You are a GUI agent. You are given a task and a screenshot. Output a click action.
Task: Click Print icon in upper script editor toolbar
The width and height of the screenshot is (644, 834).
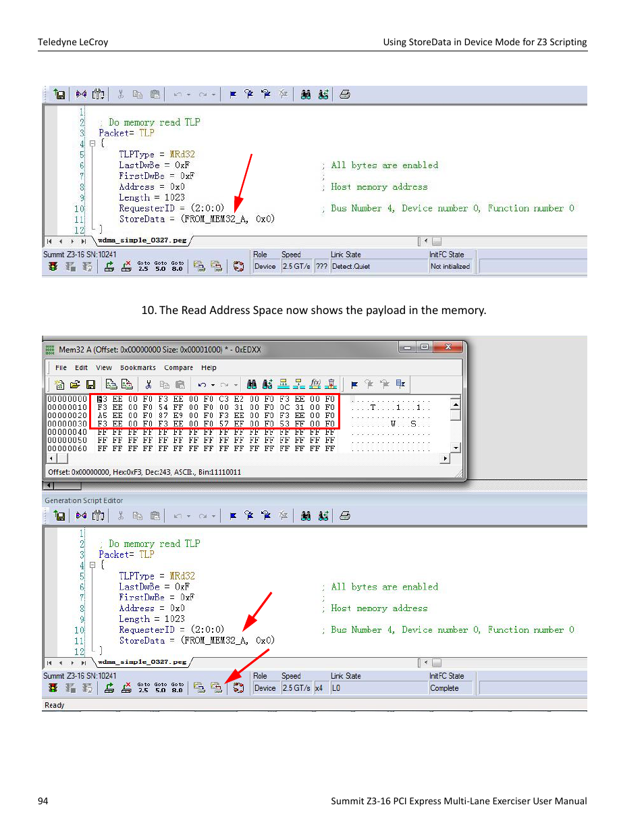[345, 95]
